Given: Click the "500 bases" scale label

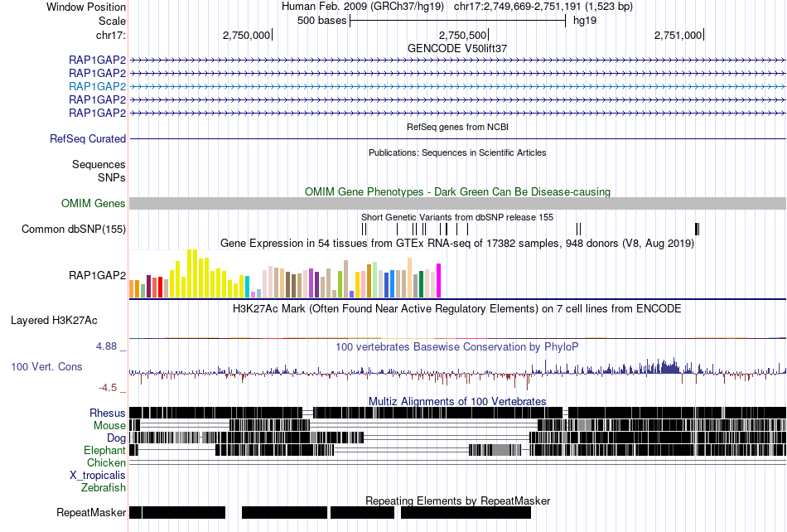Looking at the screenshot, I should (x=321, y=21).
